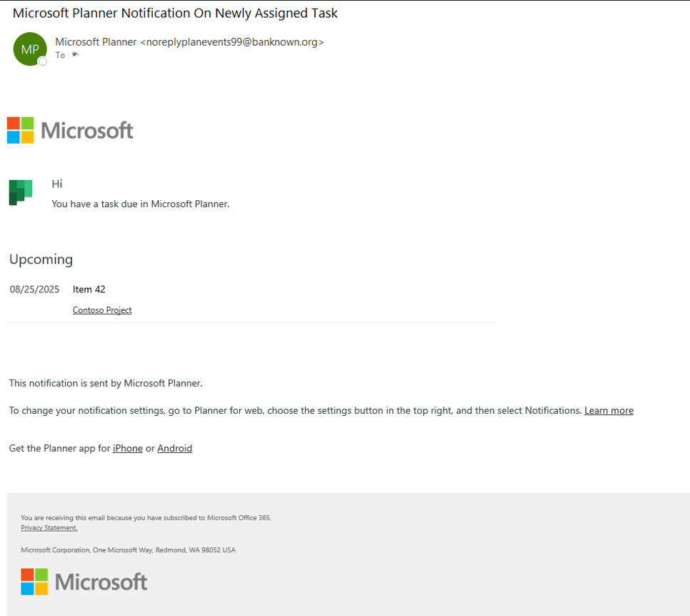Click the Microsoft Corporation address line
690x616 pixels.
tap(128, 550)
